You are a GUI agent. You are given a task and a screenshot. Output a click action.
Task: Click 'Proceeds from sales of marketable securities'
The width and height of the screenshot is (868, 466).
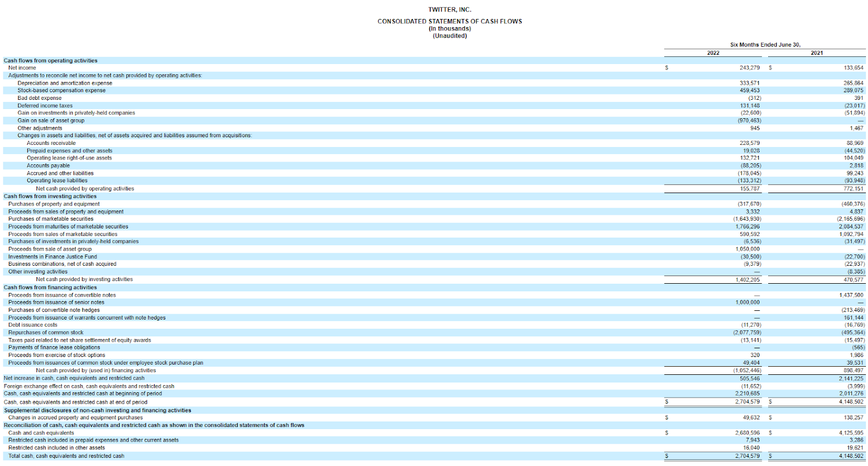click(63, 234)
